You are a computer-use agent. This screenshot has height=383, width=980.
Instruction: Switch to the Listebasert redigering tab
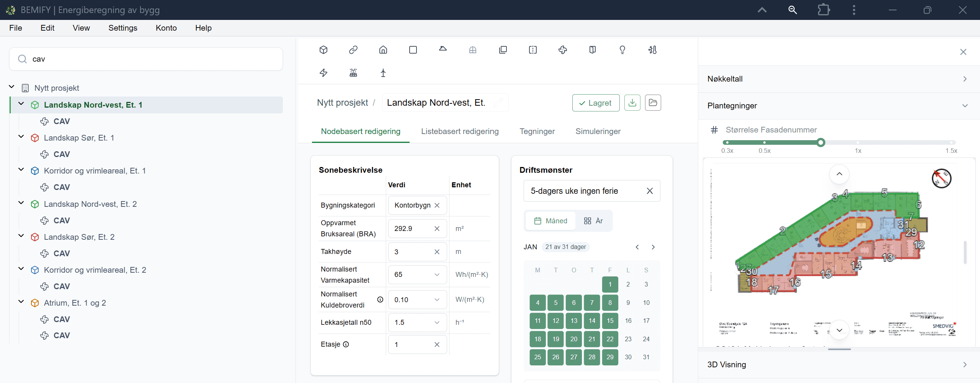(x=460, y=131)
